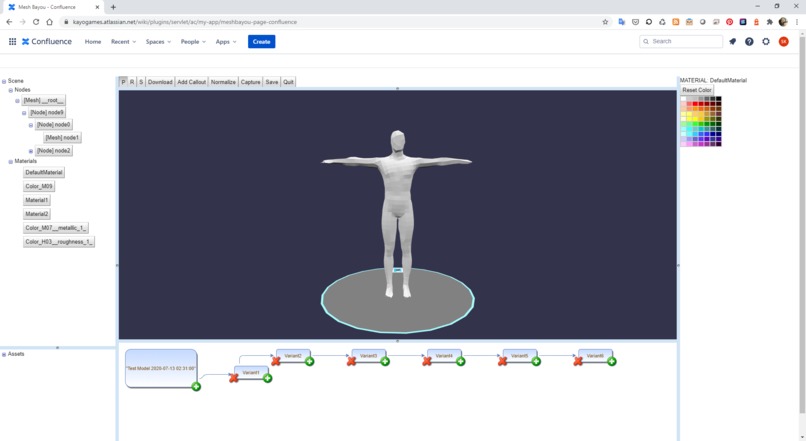Screen dimensions: 806x441
Task: Click the Add Callout button
Action: (x=191, y=82)
